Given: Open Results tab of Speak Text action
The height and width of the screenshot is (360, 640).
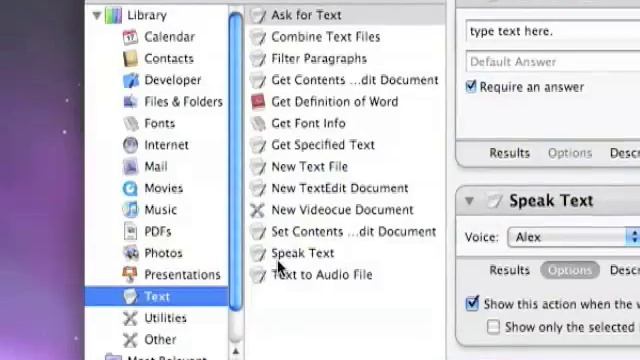Looking at the screenshot, I should point(509,270).
